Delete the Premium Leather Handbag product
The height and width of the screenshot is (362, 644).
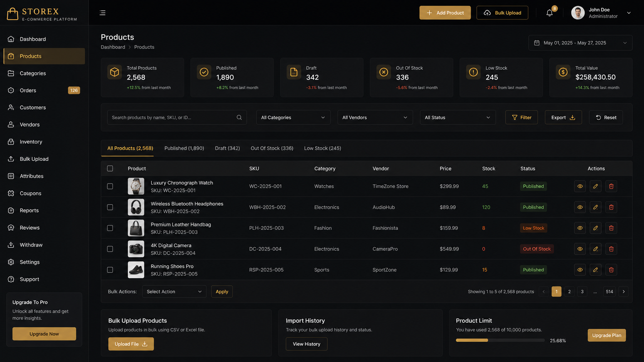(611, 228)
